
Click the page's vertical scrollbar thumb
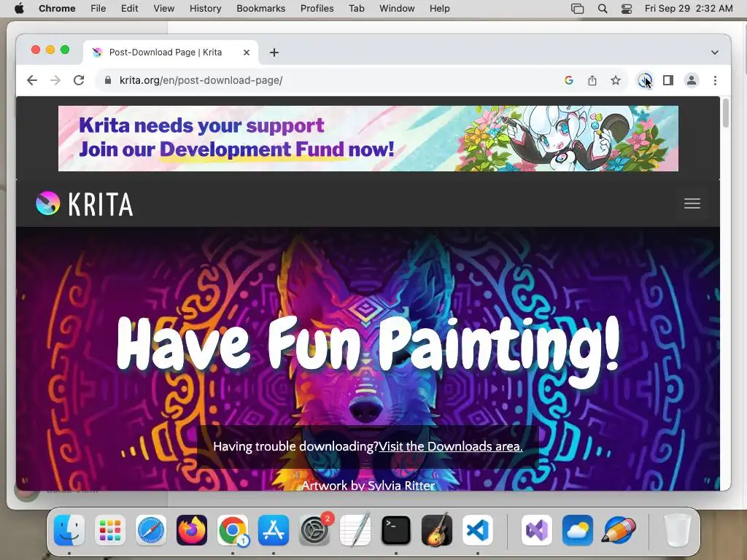(x=726, y=113)
